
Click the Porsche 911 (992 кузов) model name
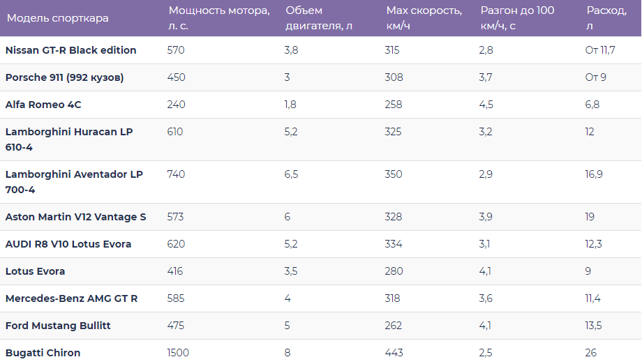click(x=65, y=77)
